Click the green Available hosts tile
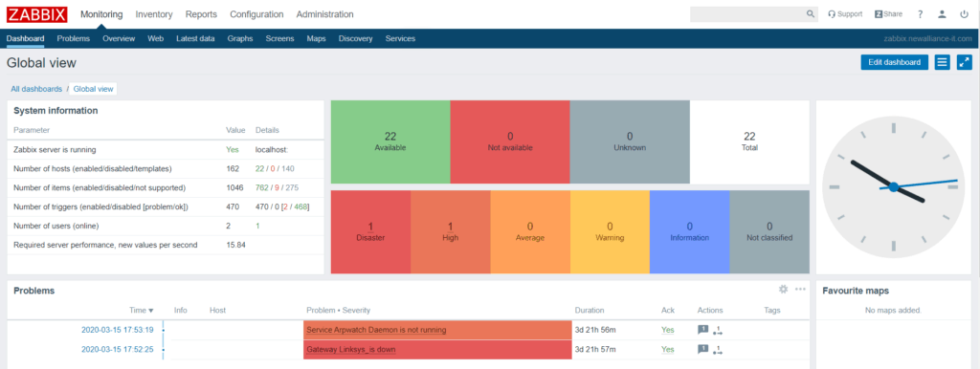This screenshot has width=980, height=369. click(x=390, y=141)
